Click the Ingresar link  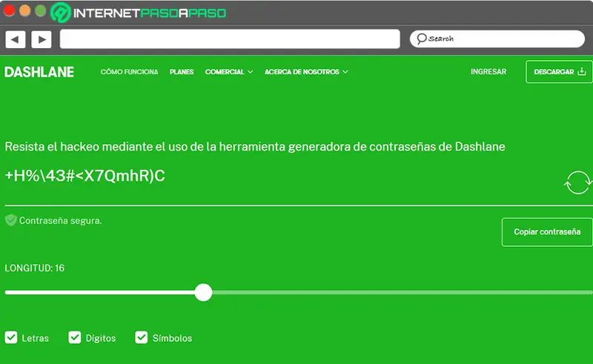(488, 71)
